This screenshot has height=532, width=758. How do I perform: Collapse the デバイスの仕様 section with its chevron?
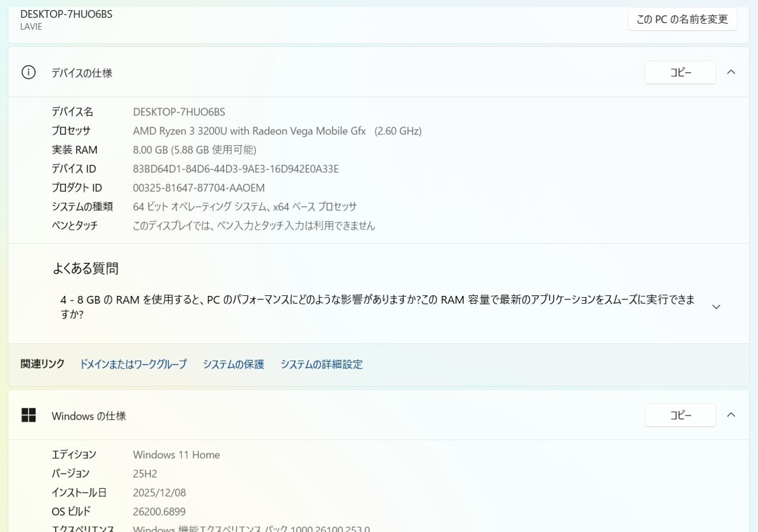[731, 72]
